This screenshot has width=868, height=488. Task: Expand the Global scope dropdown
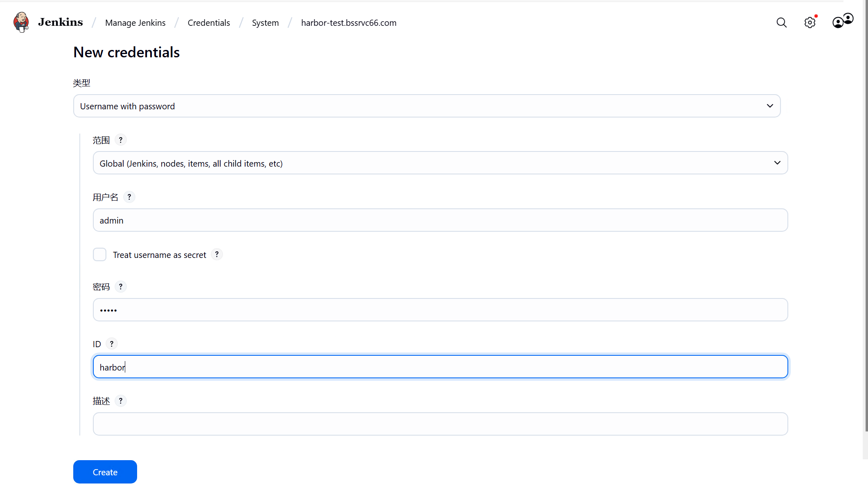(x=440, y=163)
